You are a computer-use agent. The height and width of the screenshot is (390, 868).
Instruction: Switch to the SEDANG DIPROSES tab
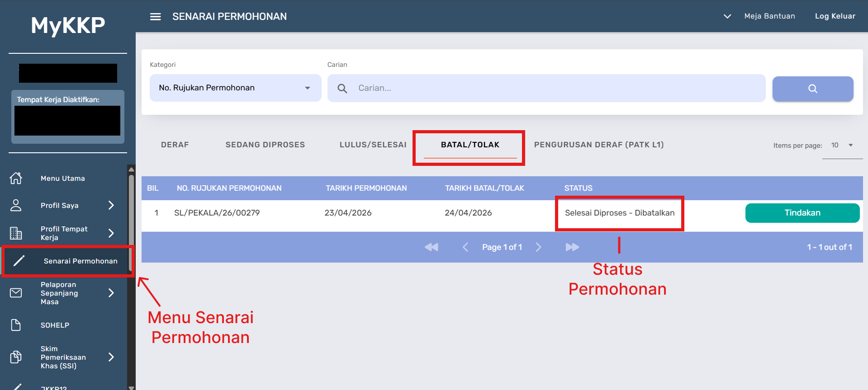coord(265,145)
